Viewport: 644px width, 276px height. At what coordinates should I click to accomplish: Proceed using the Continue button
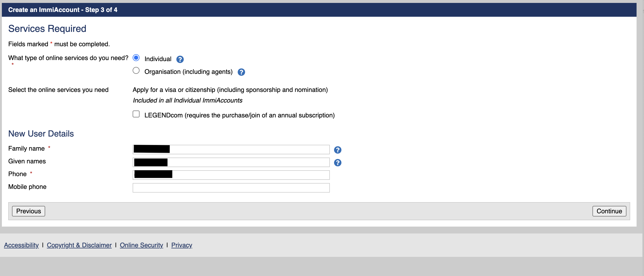(x=609, y=211)
